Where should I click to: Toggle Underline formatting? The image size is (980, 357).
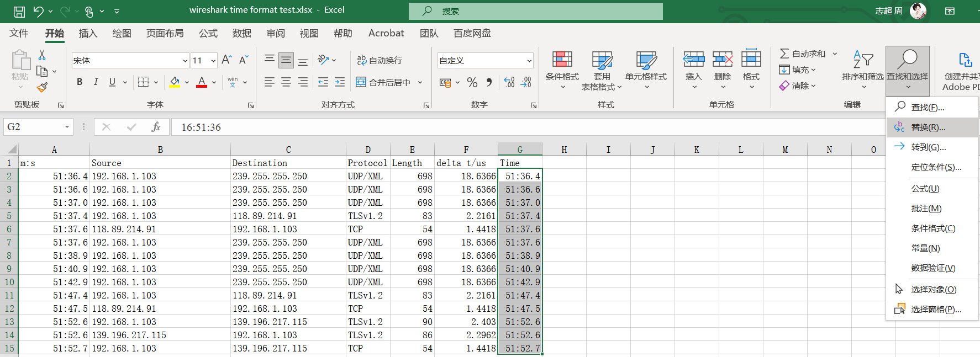(x=112, y=82)
